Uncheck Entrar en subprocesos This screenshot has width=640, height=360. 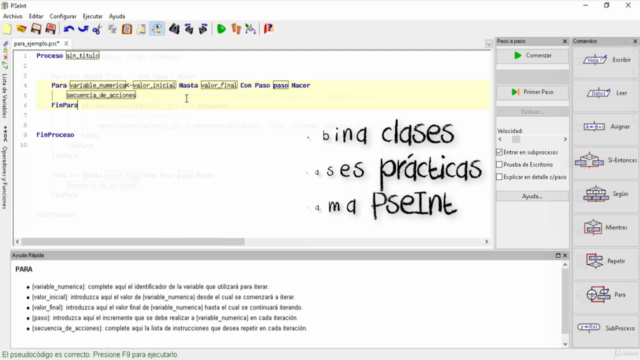point(499,152)
